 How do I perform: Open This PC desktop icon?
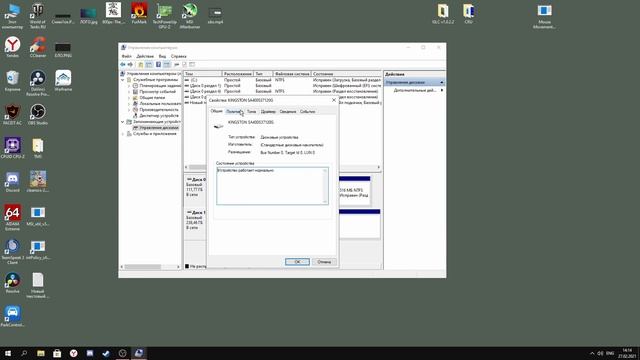(x=12, y=16)
